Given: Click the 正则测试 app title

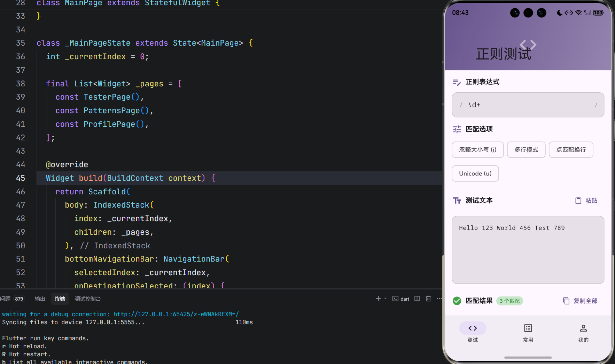Looking at the screenshot, I should tap(504, 54).
